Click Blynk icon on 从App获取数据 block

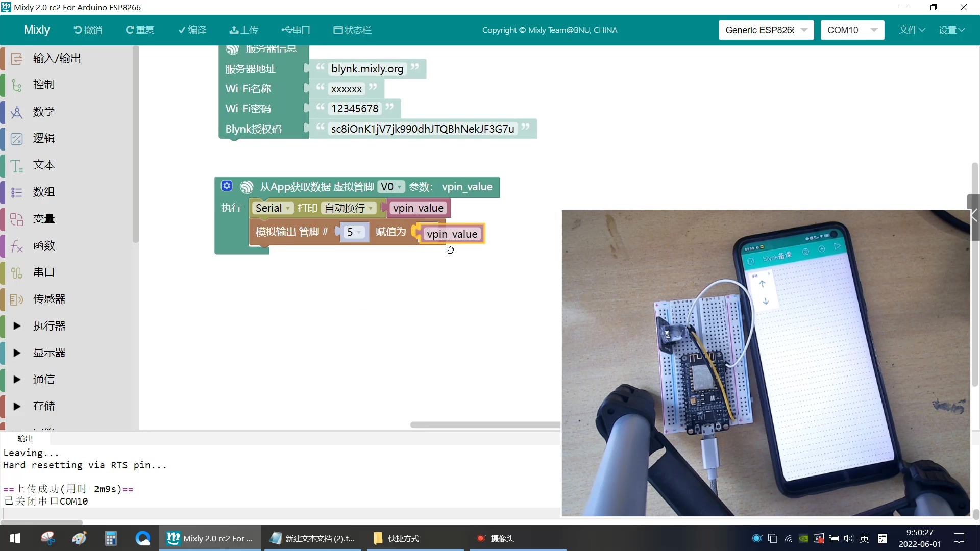coord(247,187)
